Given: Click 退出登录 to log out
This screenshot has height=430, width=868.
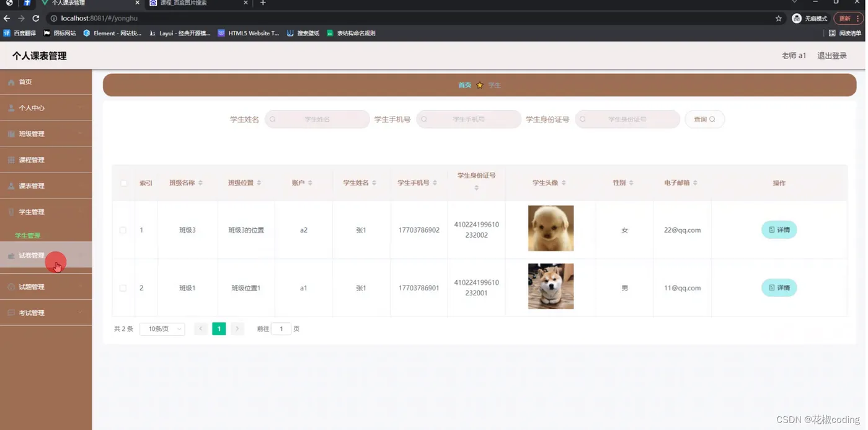Looking at the screenshot, I should click(832, 56).
